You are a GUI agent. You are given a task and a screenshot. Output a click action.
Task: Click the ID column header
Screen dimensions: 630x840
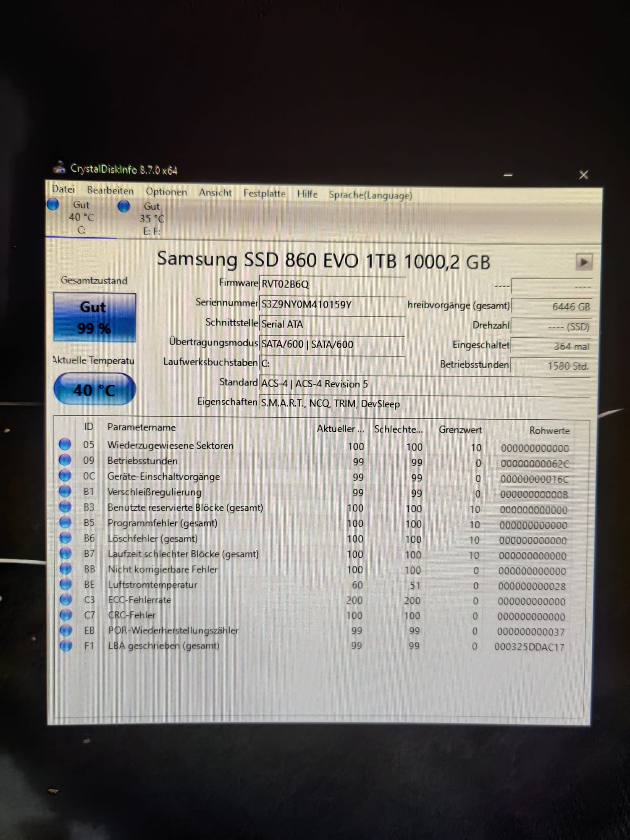tap(89, 426)
